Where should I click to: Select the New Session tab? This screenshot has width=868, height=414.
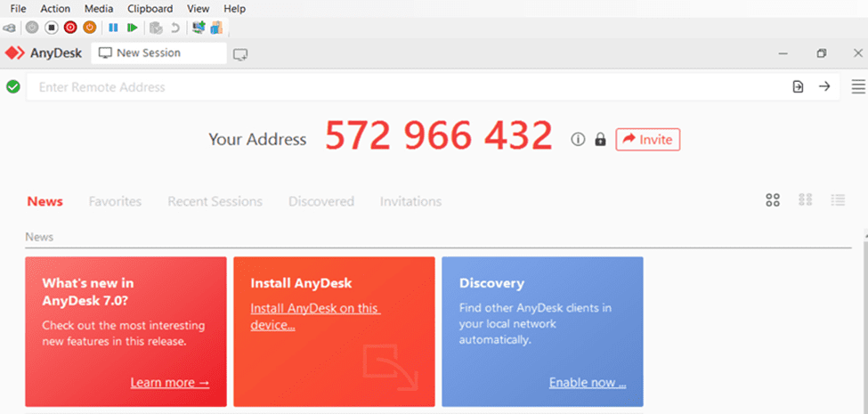pyautogui.click(x=158, y=53)
